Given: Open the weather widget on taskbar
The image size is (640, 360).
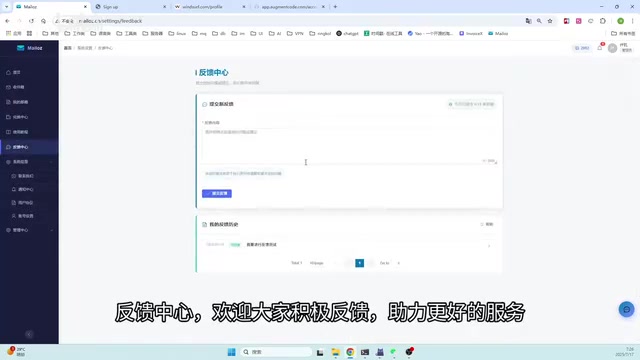Looking at the screenshot, I should (16, 351).
